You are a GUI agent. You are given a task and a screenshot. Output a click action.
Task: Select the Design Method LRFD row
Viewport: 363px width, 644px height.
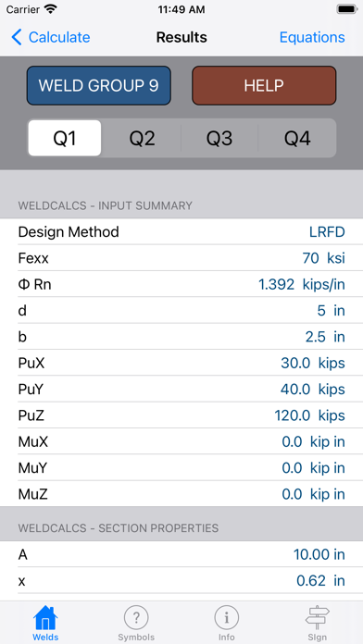point(181,231)
